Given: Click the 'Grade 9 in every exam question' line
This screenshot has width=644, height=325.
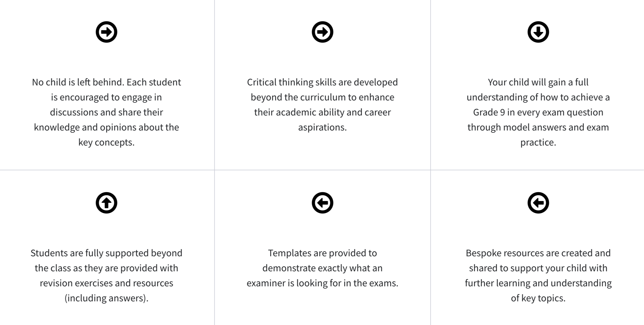Looking at the screenshot, I should (538, 112).
